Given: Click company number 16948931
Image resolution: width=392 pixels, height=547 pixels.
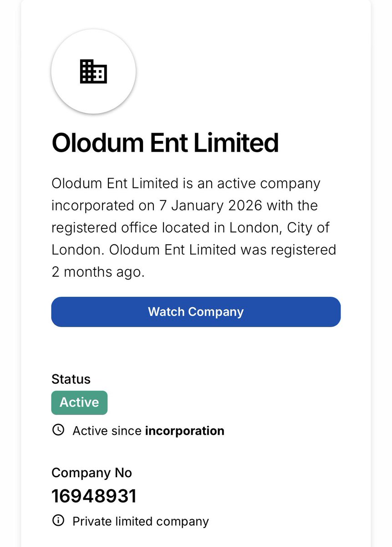Looking at the screenshot, I should (x=94, y=496).
